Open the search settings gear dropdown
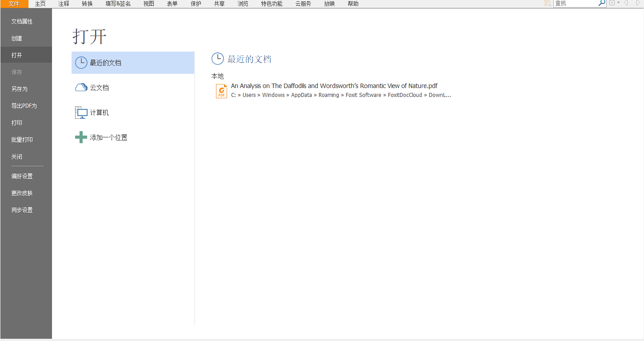 [x=614, y=3]
